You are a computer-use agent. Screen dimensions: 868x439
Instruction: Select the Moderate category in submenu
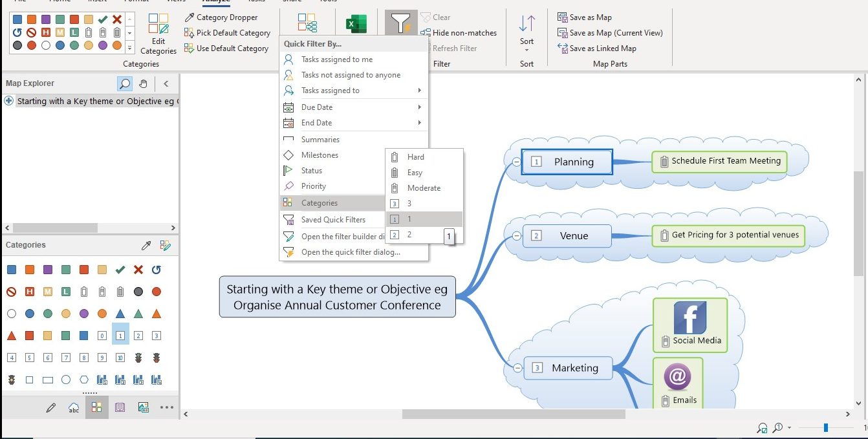coord(424,188)
